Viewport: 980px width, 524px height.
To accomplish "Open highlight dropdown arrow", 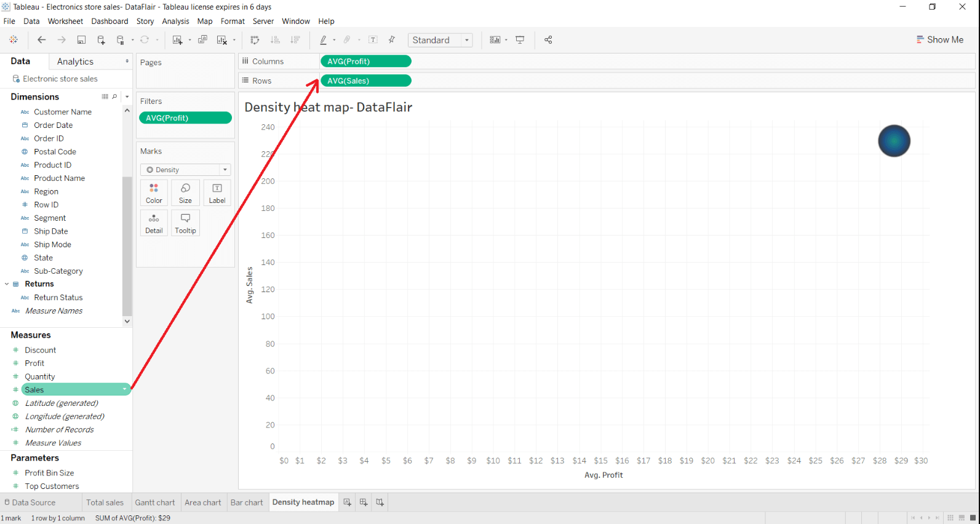I will [x=334, y=40].
